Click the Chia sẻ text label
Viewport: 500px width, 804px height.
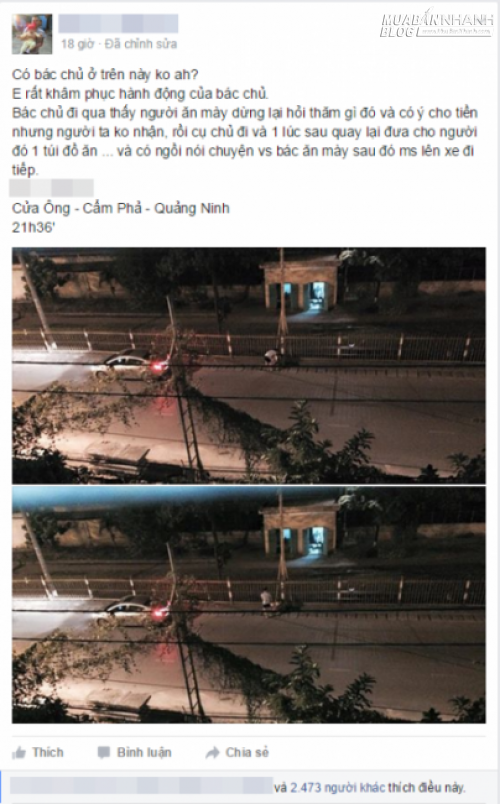coord(247,752)
